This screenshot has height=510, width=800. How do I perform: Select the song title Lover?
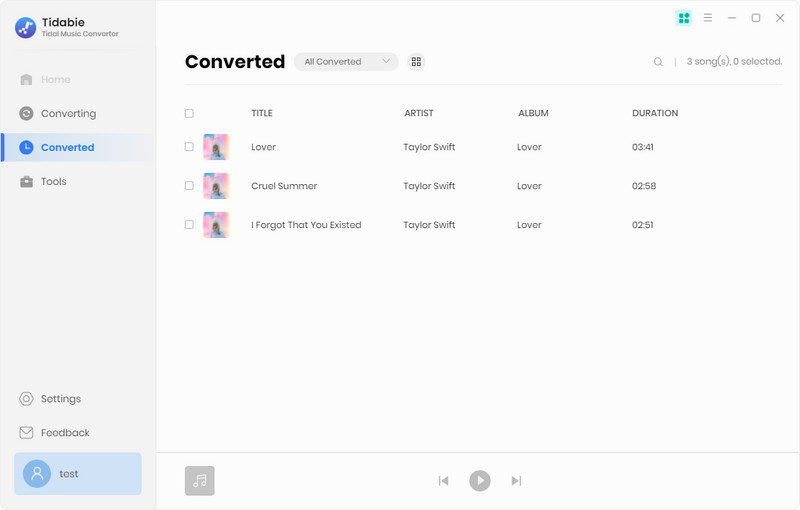tap(263, 147)
